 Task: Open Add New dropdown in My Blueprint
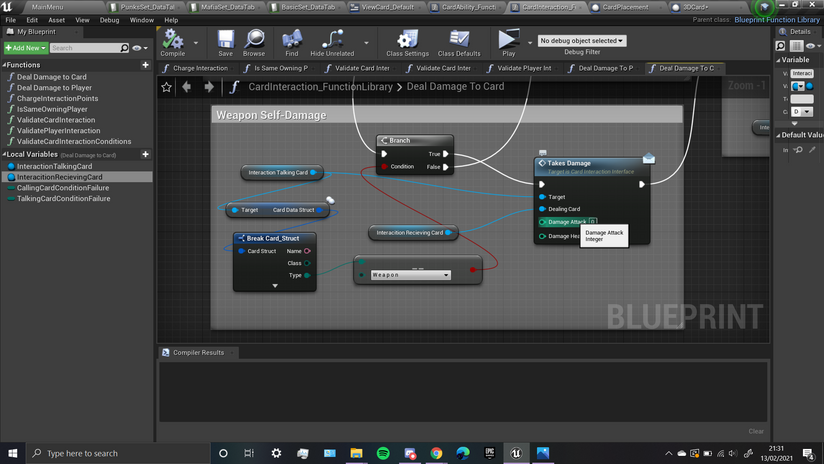(x=25, y=48)
